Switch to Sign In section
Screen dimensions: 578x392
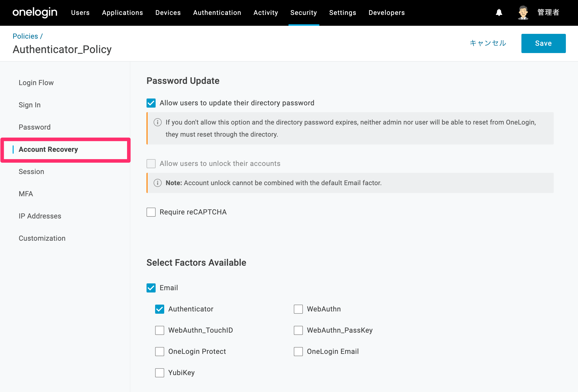click(30, 105)
